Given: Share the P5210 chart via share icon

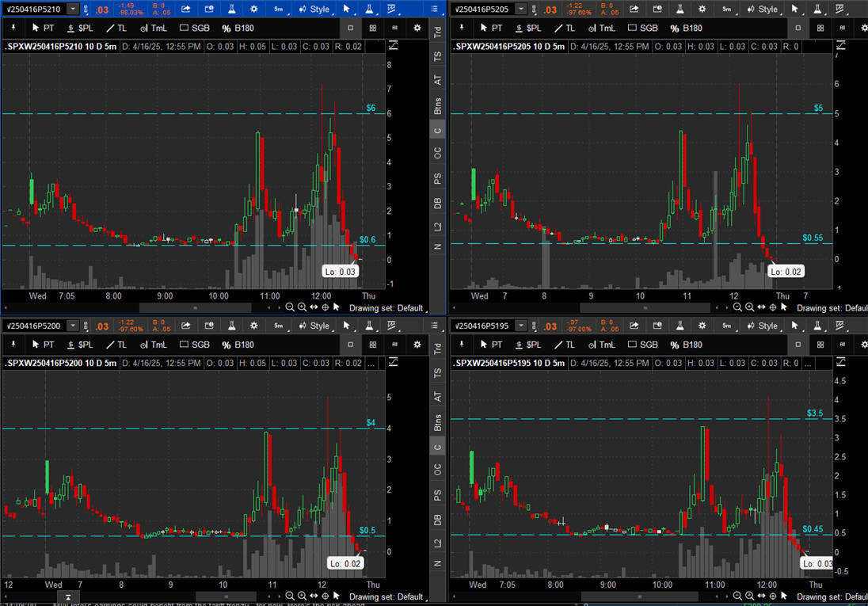Looking at the screenshot, I should pyautogui.click(x=186, y=10).
